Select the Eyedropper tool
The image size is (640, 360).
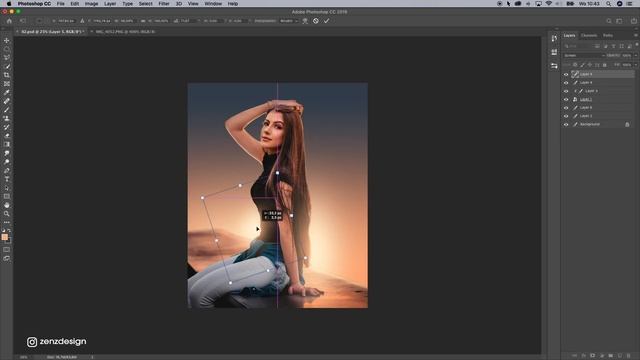[7, 92]
